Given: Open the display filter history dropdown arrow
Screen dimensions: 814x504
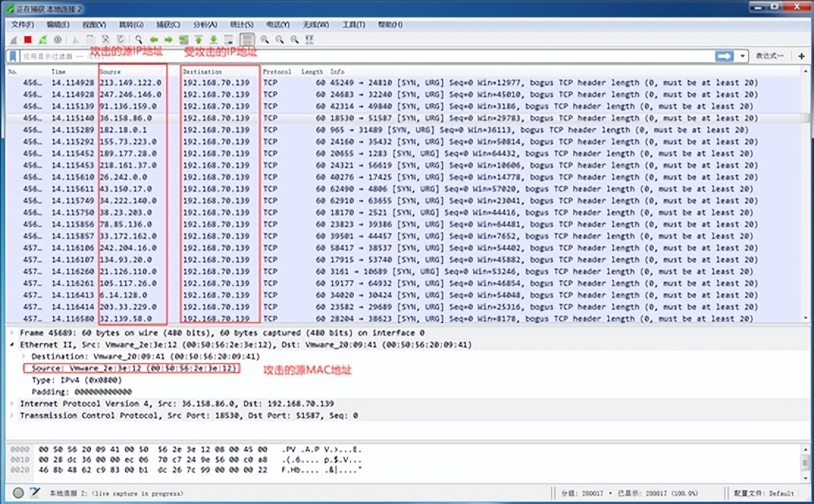Looking at the screenshot, I should (743, 57).
